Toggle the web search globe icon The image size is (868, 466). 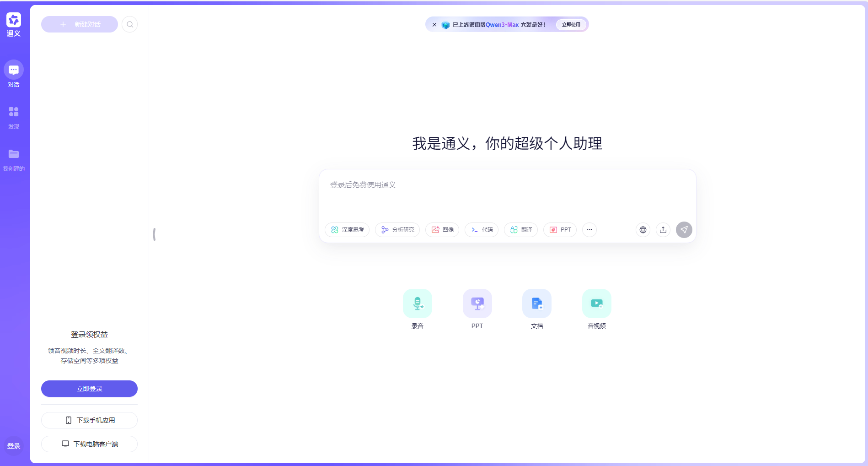pyautogui.click(x=643, y=230)
